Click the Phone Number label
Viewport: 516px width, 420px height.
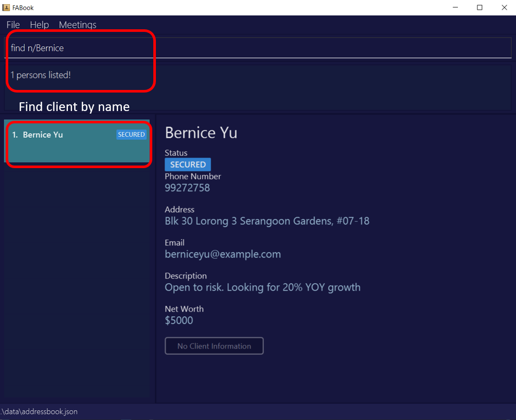(193, 176)
